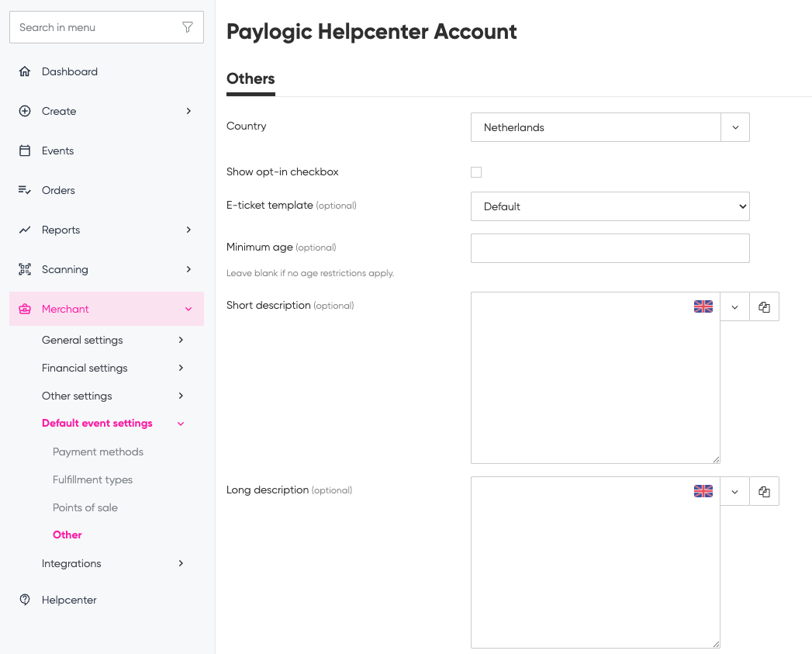
Task: Click the Minimum age input field
Action: coord(610,248)
